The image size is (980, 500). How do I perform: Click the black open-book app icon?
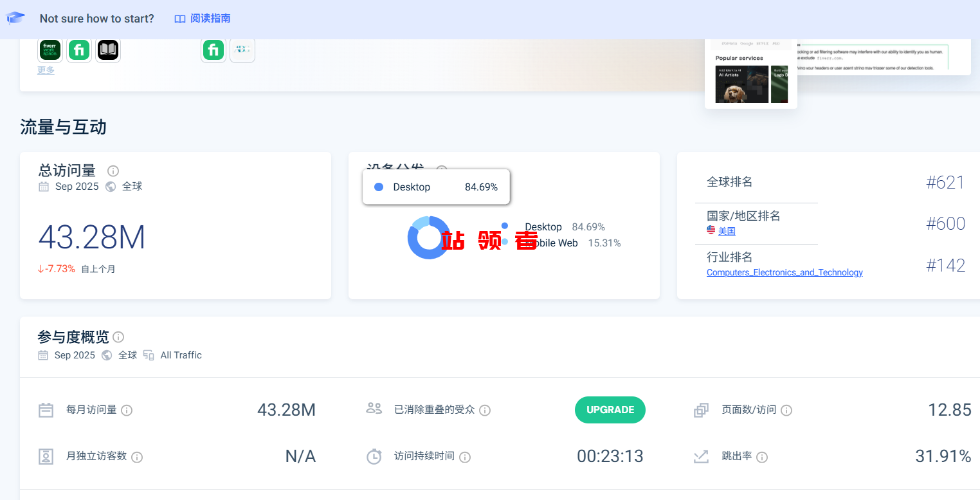click(x=108, y=50)
